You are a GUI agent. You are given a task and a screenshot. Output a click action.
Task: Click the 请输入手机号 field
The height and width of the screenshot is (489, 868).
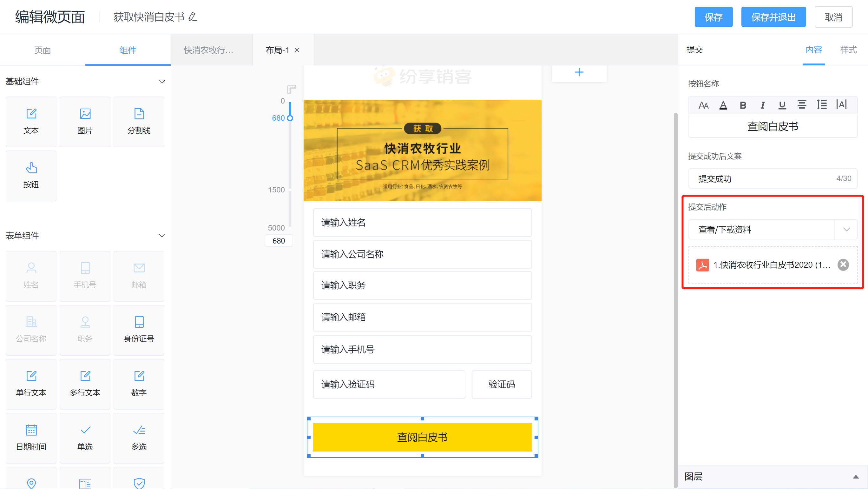422,349
